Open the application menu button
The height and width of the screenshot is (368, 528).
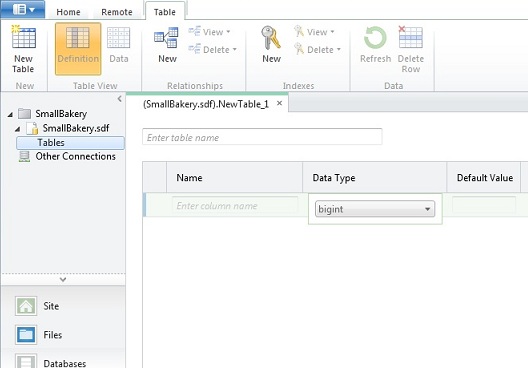click(23, 9)
